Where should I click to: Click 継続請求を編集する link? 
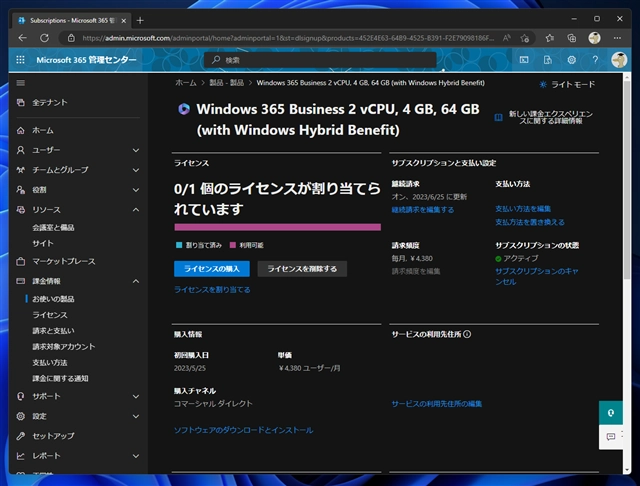[x=423, y=210]
